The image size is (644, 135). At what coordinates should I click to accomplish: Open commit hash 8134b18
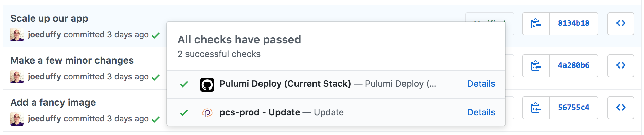click(574, 24)
